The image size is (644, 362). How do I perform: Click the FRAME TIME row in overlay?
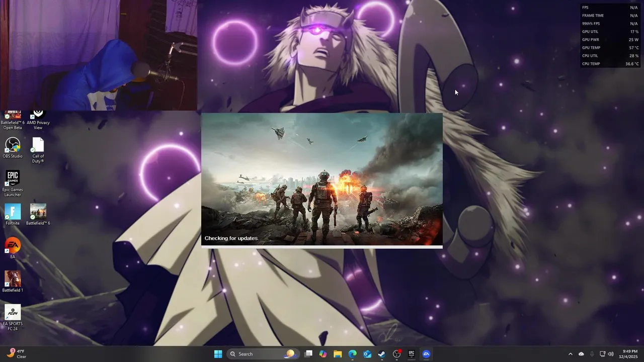click(x=610, y=16)
